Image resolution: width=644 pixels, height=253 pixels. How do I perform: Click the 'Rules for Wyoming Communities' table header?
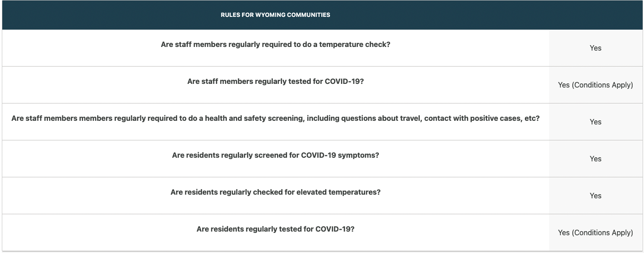coord(275,15)
